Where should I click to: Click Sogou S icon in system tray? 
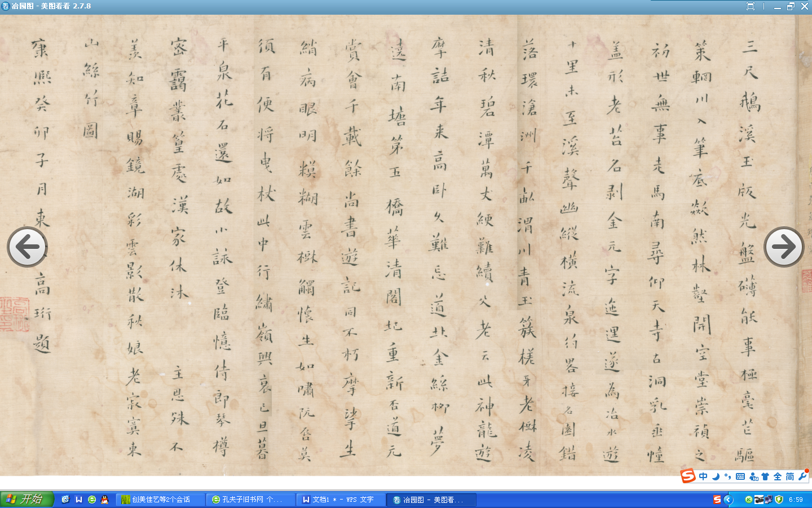(717, 500)
